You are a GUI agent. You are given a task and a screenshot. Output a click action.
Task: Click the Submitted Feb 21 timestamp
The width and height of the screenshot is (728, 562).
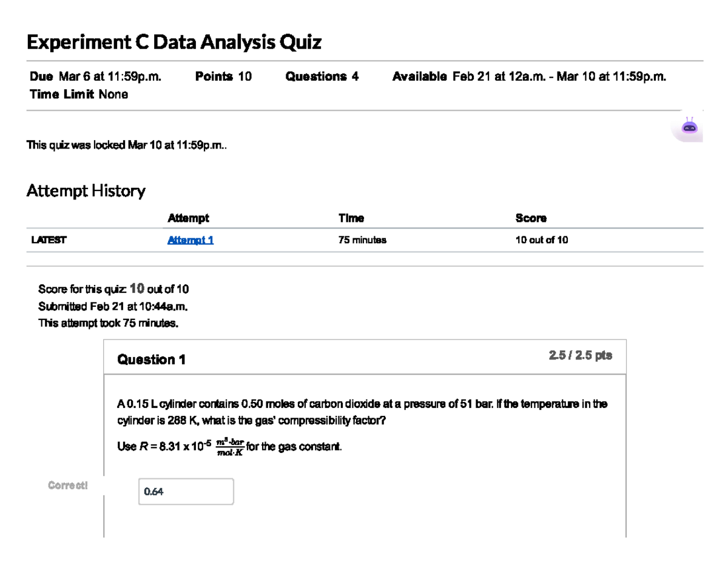(113, 306)
